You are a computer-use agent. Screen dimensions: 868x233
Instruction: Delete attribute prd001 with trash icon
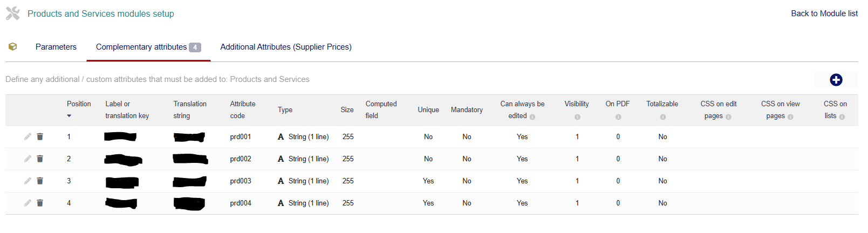[40, 137]
